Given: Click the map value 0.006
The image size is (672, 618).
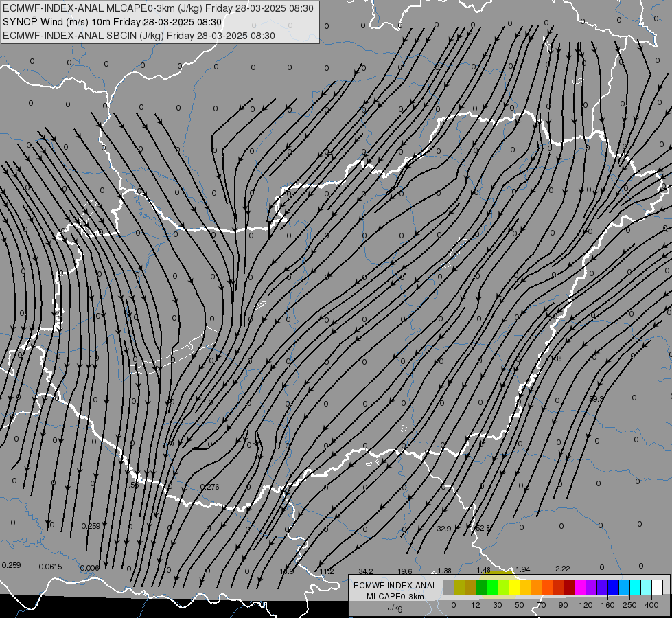Looking at the screenshot, I should (90, 568).
